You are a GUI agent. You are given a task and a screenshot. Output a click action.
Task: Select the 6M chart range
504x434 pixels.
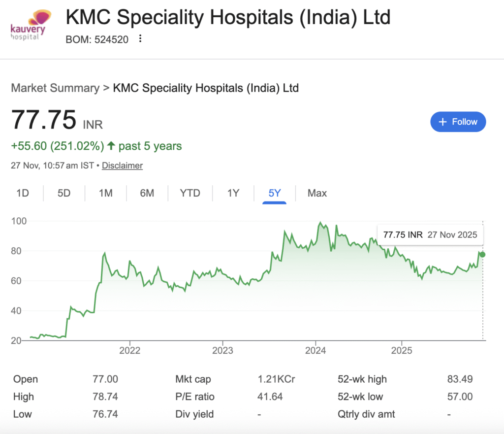(x=147, y=193)
